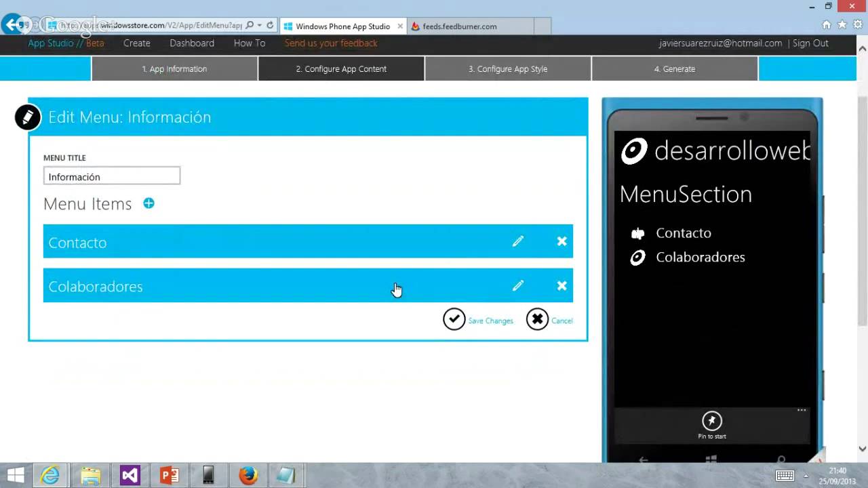Open phone emulator taskbar icon
The width and height of the screenshot is (868, 488).
point(208,475)
